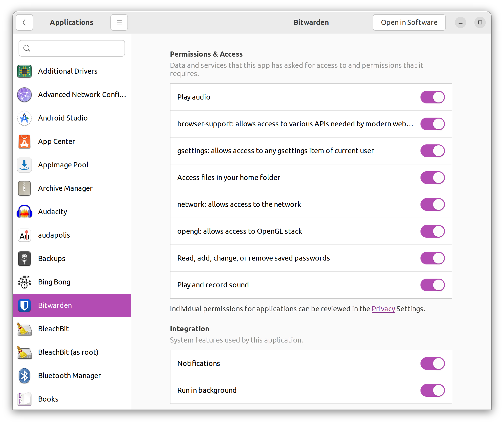Go back using the left chevron button
This screenshot has height=424, width=504.
[x=24, y=22]
